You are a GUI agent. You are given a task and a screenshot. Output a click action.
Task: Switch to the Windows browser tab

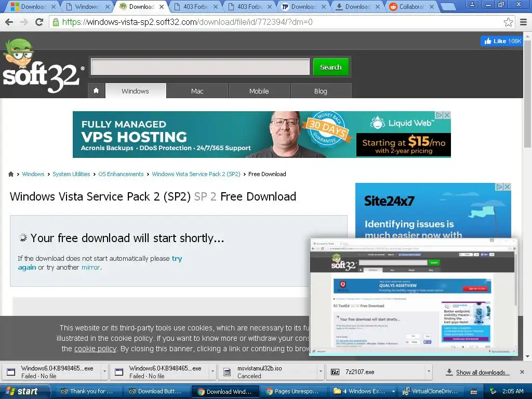click(x=87, y=6)
